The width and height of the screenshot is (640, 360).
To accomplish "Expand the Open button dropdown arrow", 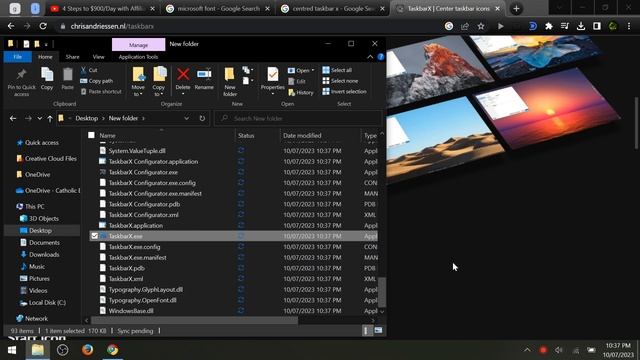I will (313, 70).
